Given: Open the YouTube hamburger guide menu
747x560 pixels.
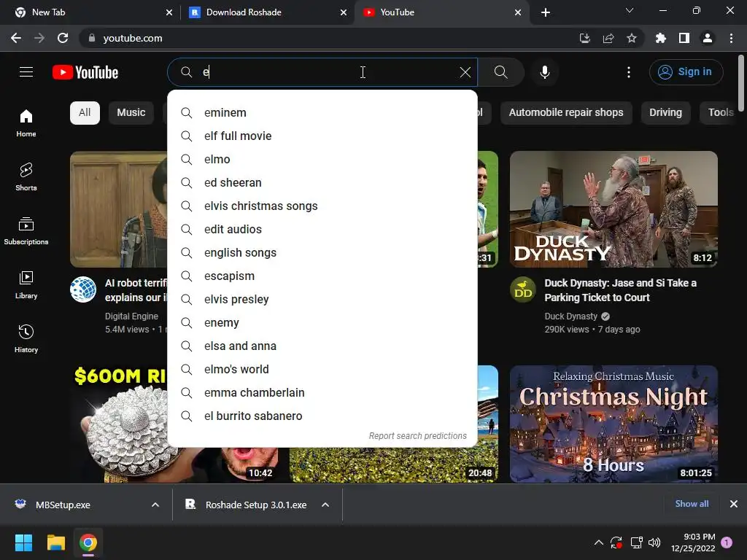Looking at the screenshot, I should click(x=26, y=72).
